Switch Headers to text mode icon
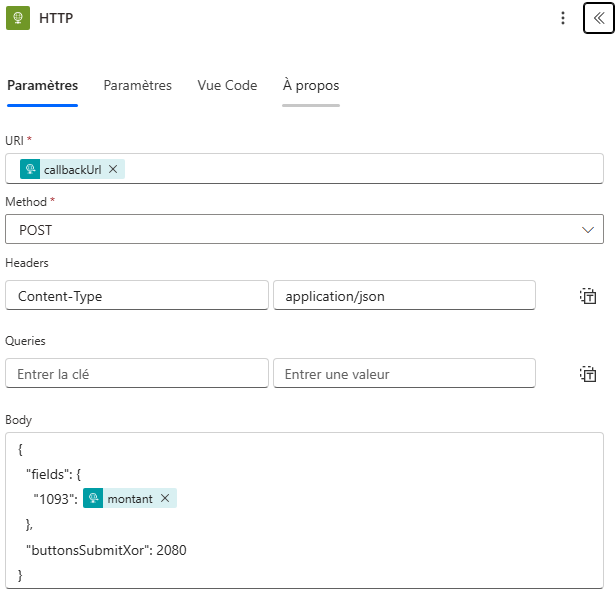The image size is (616, 593). click(588, 296)
